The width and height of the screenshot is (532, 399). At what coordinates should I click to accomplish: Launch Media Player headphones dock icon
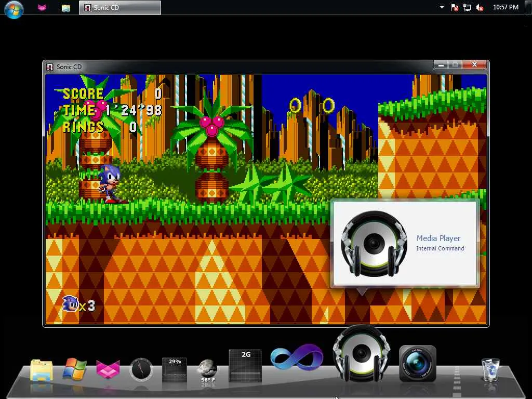pos(362,354)
